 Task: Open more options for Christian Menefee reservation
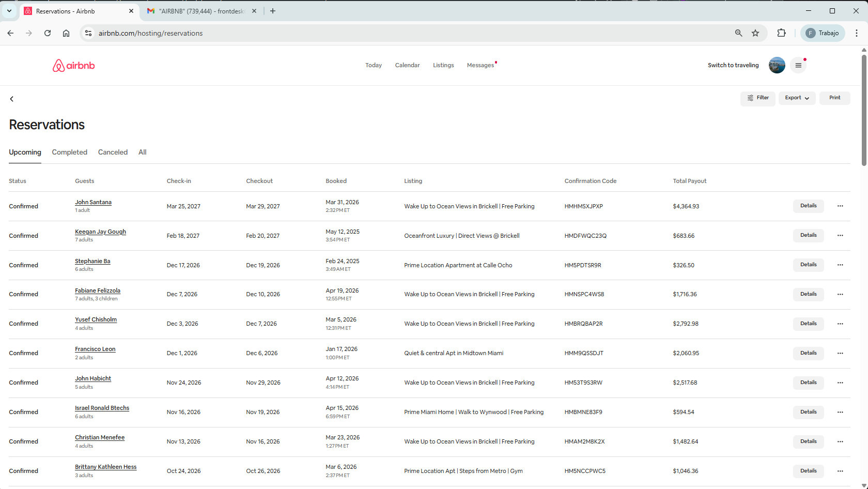tap(840, 441)
